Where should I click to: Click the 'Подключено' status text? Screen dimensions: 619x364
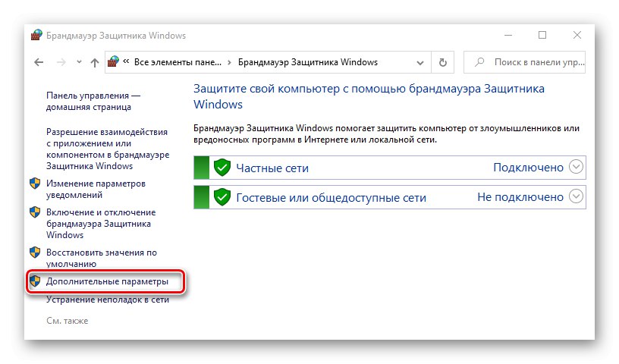tap(528, 168)
